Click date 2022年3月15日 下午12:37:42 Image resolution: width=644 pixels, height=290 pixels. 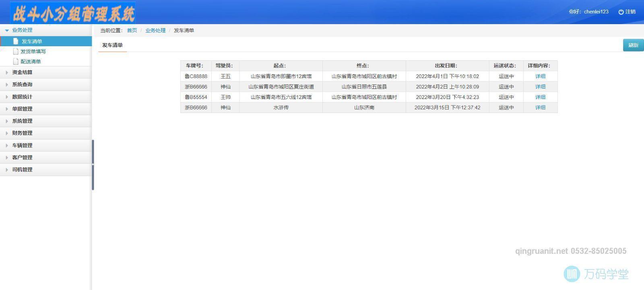[x=448, y=107]
